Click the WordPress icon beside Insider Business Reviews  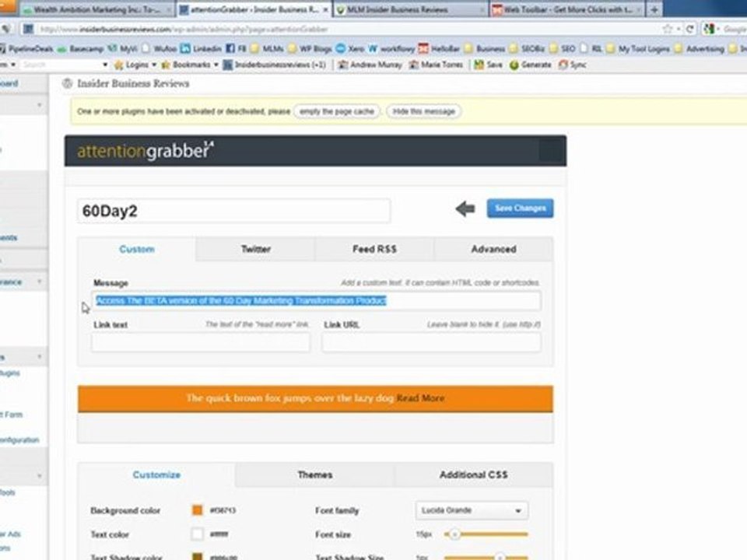67,84
